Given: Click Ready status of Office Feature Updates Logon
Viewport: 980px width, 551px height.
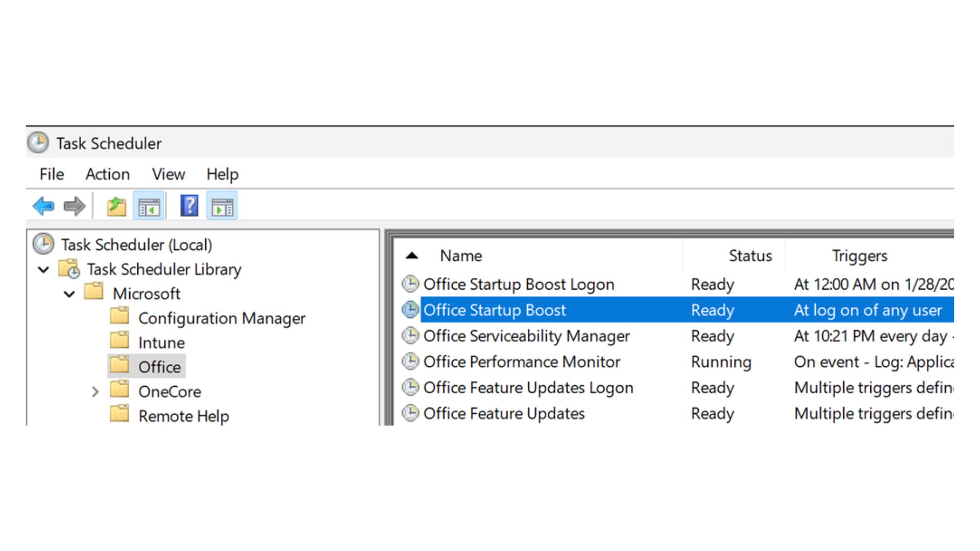Looking at the screenshot, I should click(713, 388).
